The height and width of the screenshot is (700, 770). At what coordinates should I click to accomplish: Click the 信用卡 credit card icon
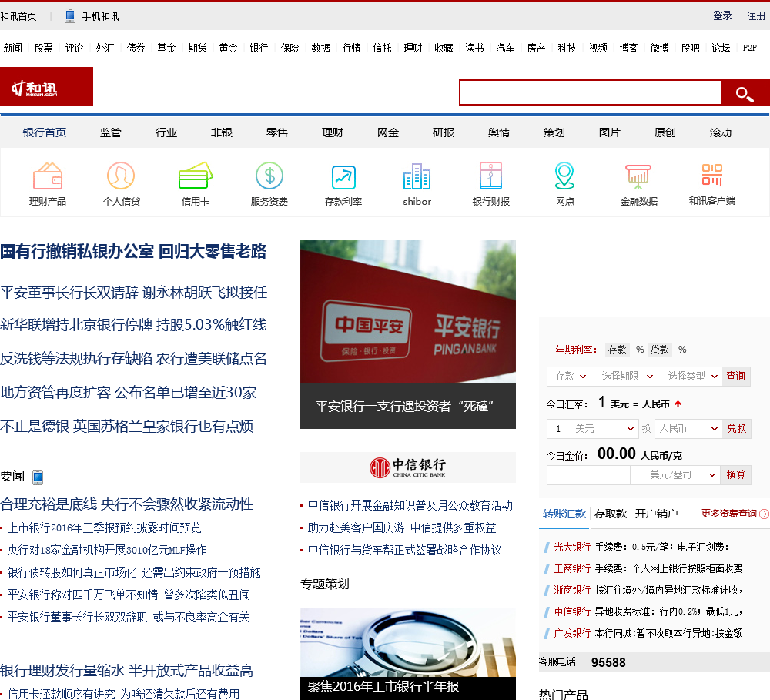tap(196, 176)
